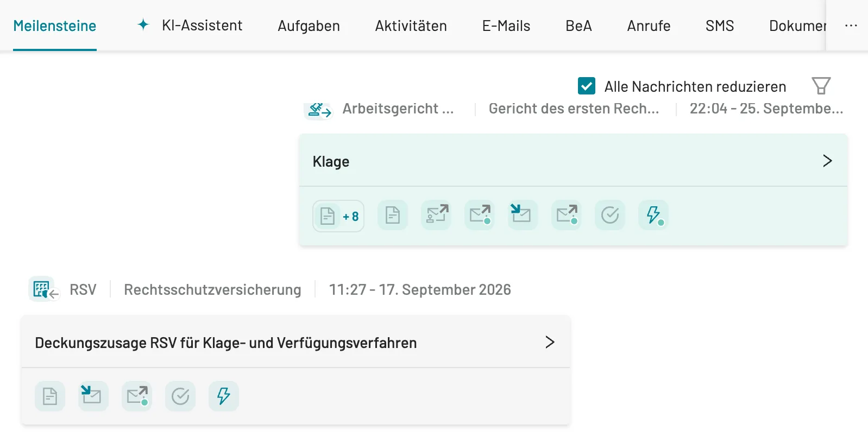Click the lightning bolt icon in Deckungszusage card

(x=224, y=396)
